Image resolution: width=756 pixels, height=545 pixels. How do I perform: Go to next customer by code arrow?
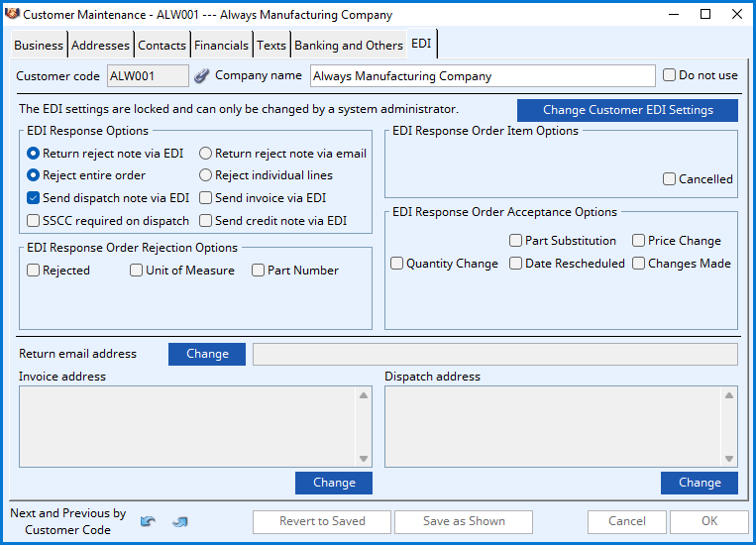point(180,521)
